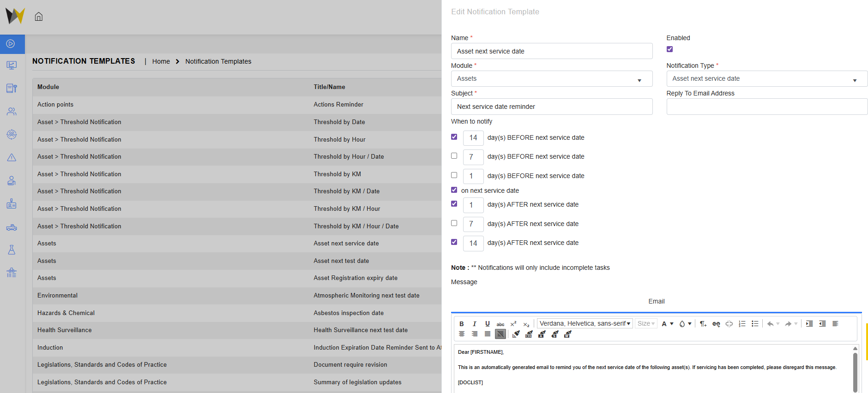Screen dimensions: 868x393
Task: Click the Bold formatting icon
Action: [x=461, y=324]
